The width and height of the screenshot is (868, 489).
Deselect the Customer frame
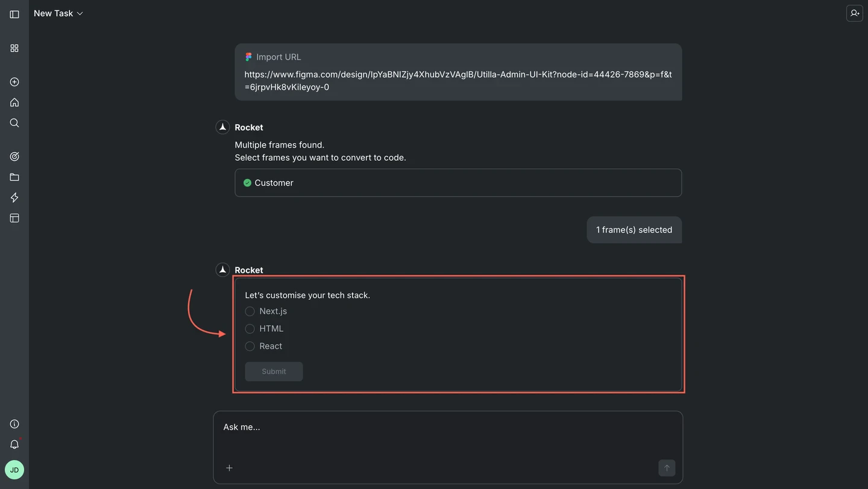point(247,182)
